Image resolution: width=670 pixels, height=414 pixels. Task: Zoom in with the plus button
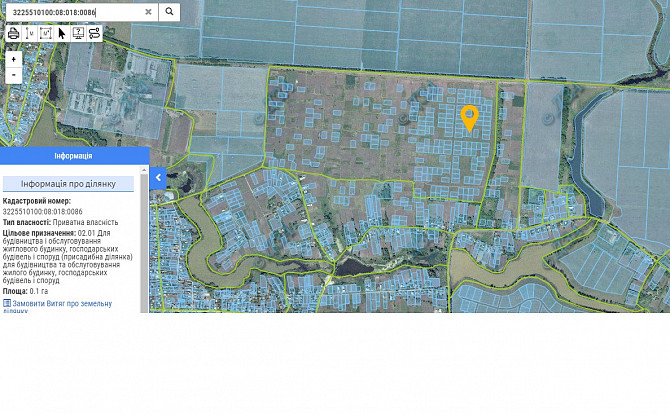[14, 59]
